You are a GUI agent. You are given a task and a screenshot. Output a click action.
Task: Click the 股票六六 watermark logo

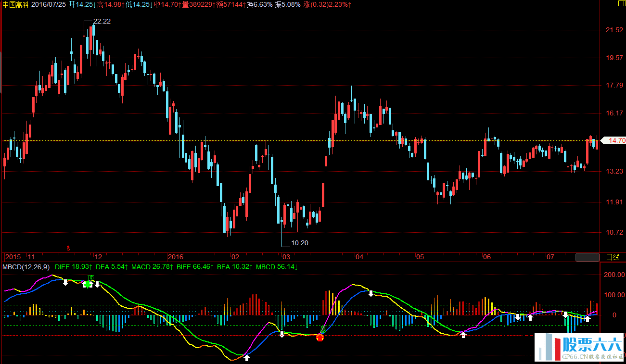tap(580, 348)
